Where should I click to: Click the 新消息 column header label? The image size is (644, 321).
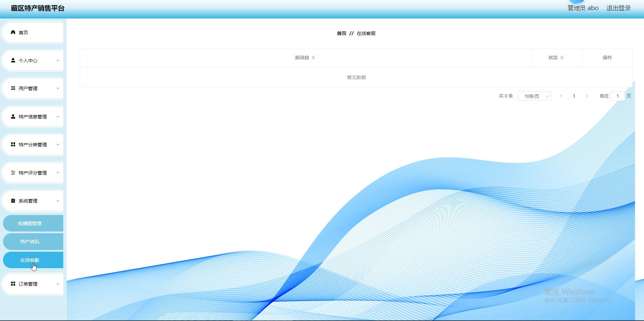[x=302, y=58]
